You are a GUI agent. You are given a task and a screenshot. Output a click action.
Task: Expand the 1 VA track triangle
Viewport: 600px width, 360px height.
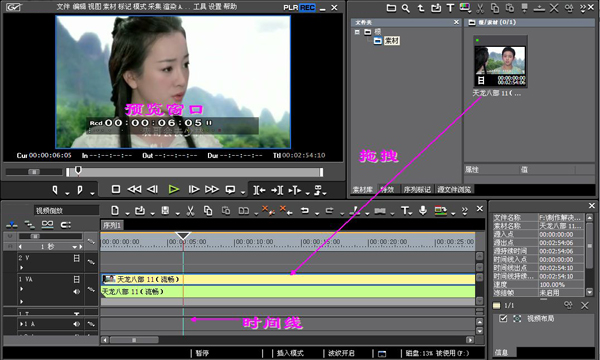21,289
